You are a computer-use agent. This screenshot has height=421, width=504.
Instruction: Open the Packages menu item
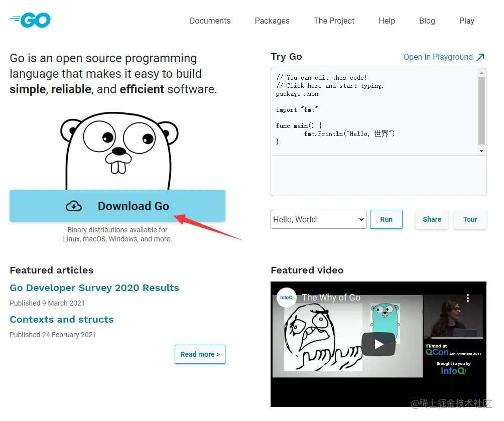[x=272, y=21]
